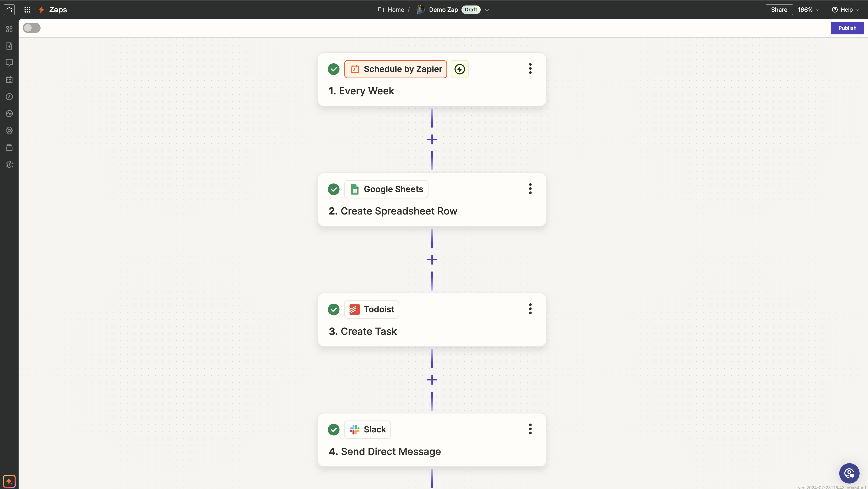
Task: Click the plus between Todoist and Slack steps
Action: tap(432, 379)
